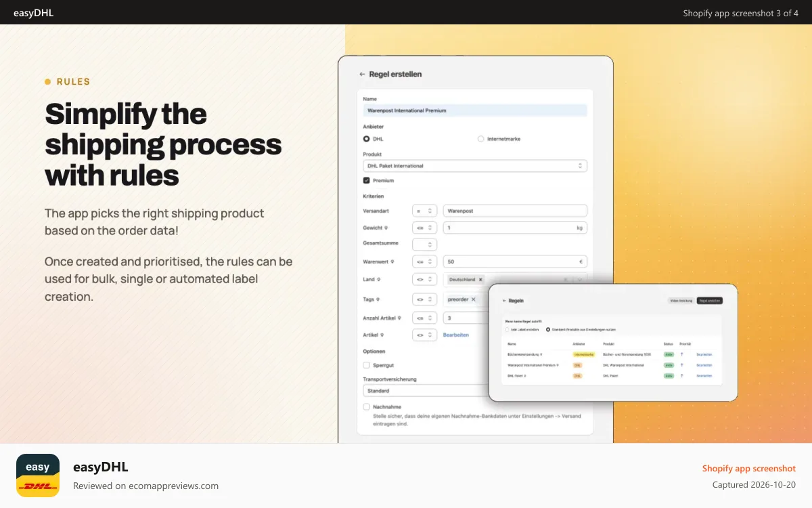812x508 pixels.
Task: Click the hint icon next to Land
Action: [378, 279]
